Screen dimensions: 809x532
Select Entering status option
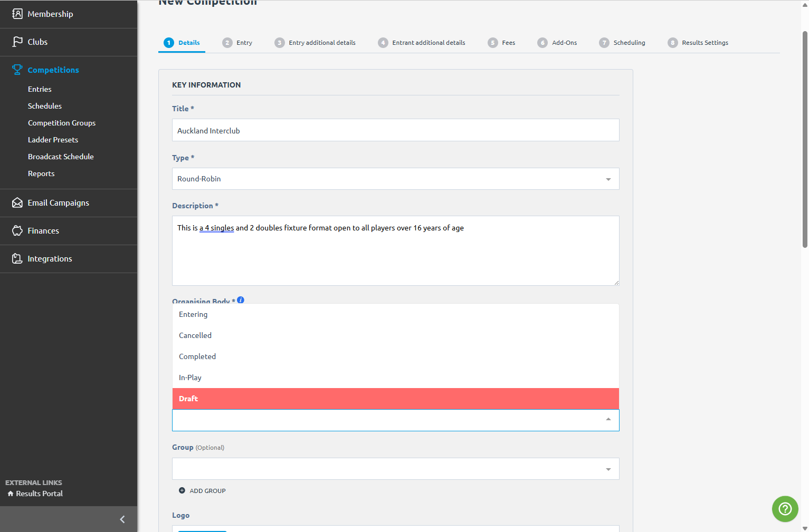click(x=395, y=314)
